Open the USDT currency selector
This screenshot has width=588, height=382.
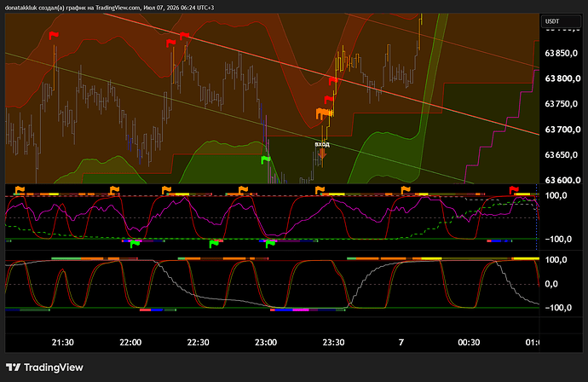click(561, 21)
